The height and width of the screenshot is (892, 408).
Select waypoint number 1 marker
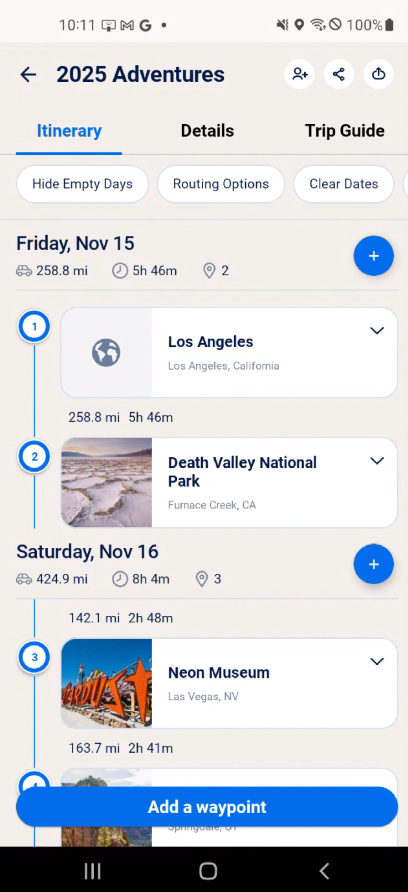(x=34, y=327)
